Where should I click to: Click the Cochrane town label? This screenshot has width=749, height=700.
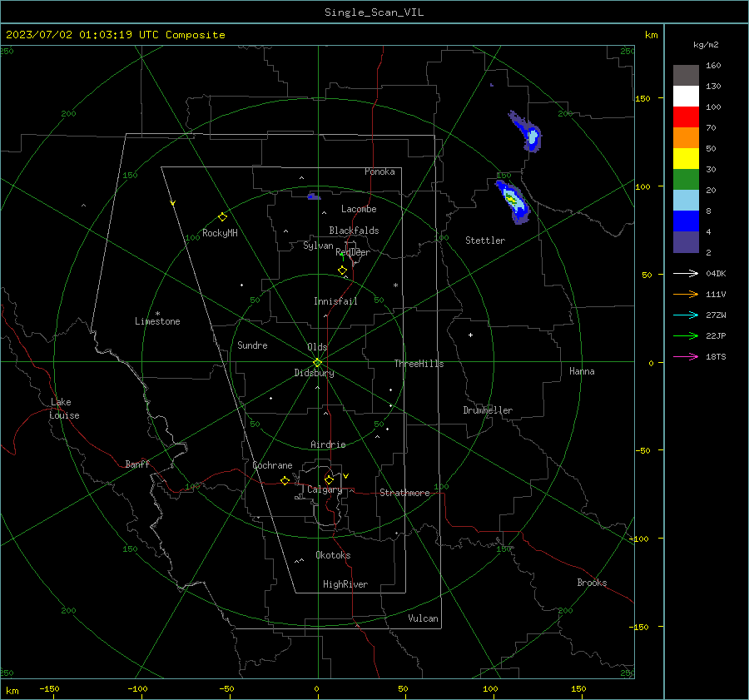click(272, 465)
